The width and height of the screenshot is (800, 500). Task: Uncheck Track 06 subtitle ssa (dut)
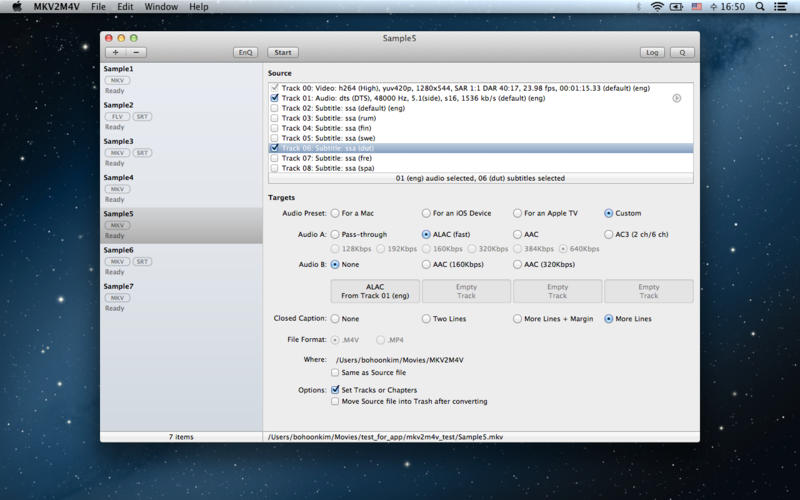[x=274, y=148]
